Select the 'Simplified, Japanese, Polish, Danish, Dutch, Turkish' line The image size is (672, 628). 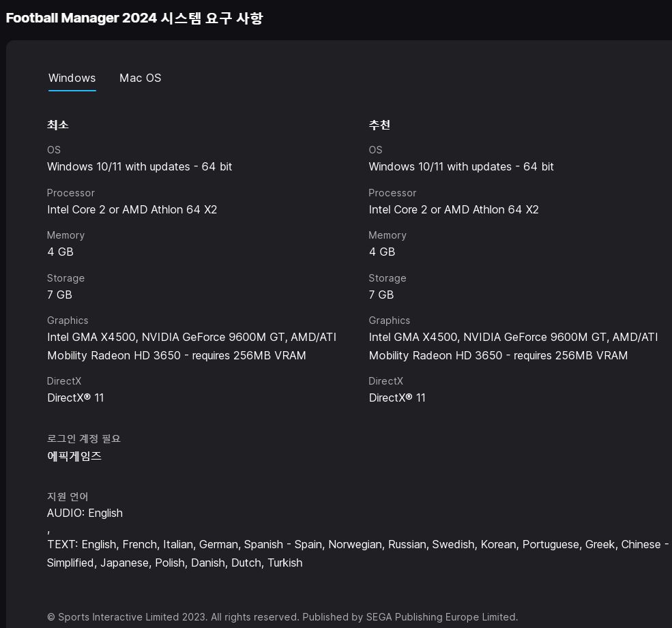click(x=175, y=563)
